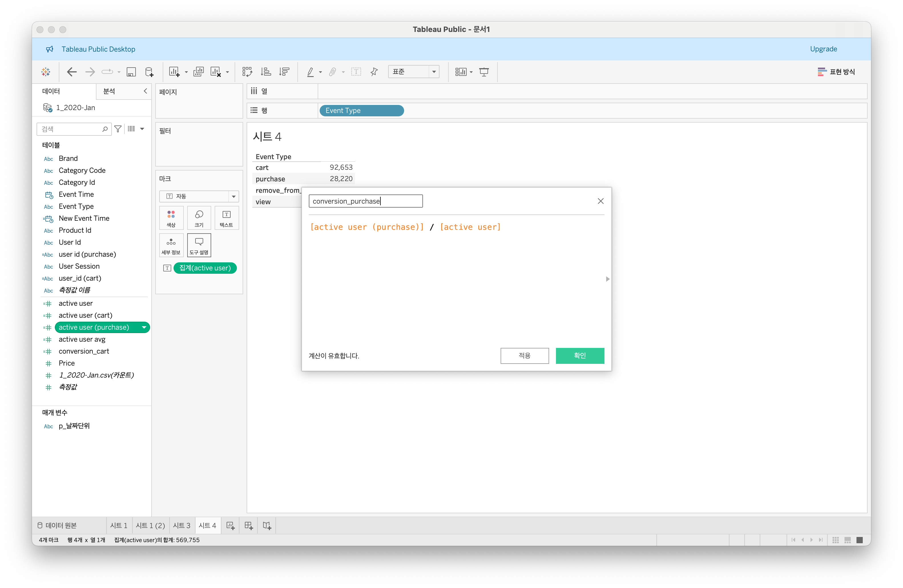Switch to the 분석 pane tab

(x=109, y=91)
